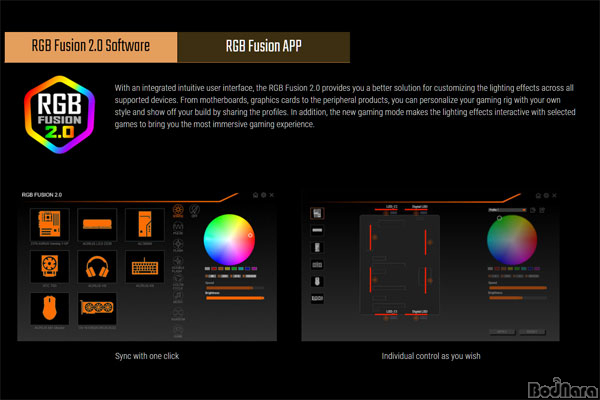Click Home icon in RGB FUSION 2.0 window
600x400 pixels.
255,195
